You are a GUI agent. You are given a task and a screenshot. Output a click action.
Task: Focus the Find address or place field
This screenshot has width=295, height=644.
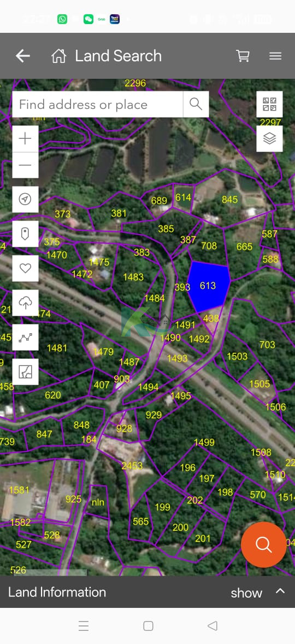coord(98,105)
